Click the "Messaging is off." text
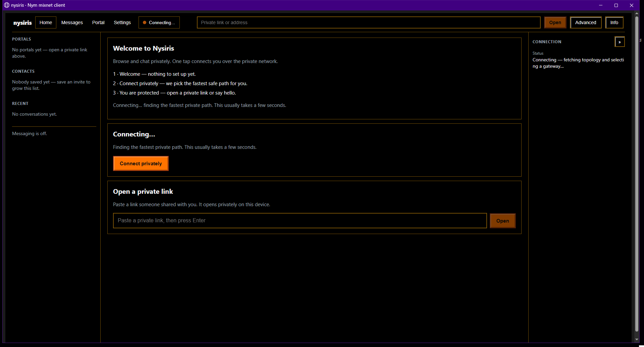 [x=30, y=133]
